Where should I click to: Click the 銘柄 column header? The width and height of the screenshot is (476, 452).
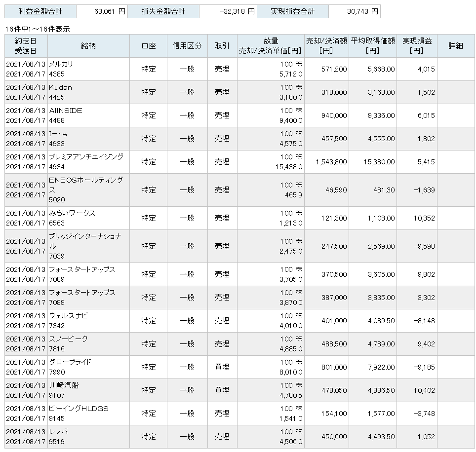click(x=88, y=46)
